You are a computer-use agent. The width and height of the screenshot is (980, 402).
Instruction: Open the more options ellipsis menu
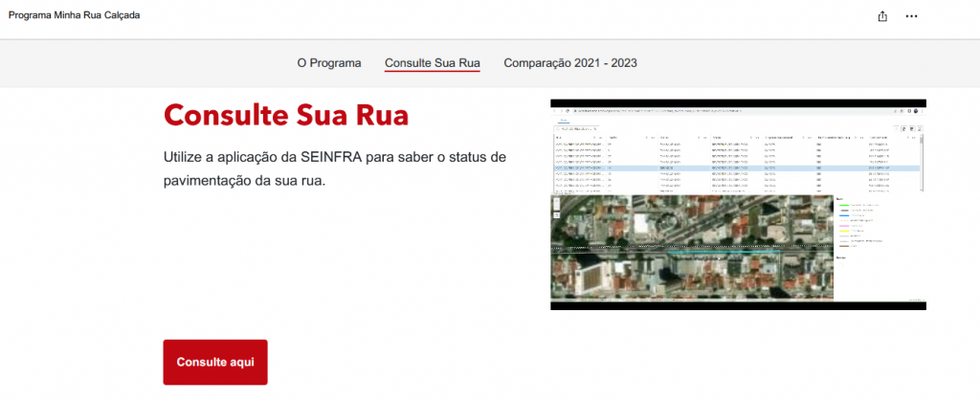[x=911, y=16]
